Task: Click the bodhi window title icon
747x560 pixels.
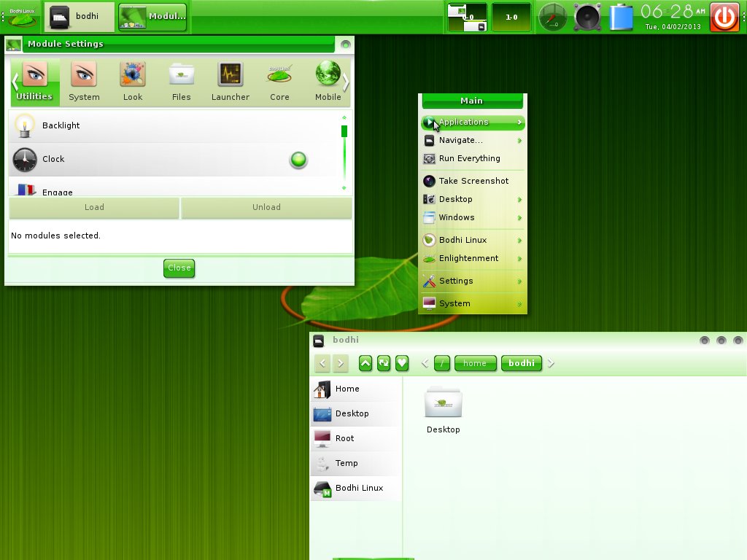Action: point(319,341)
